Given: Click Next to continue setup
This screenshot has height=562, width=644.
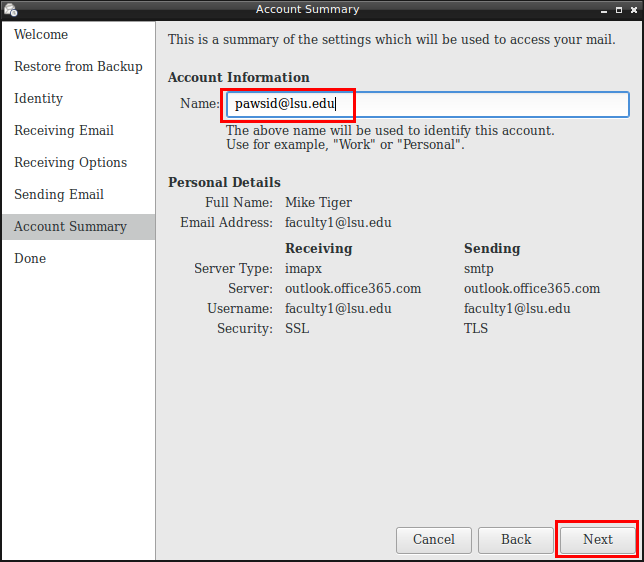Looking at the screenshot, I should (x=597, y=540).
